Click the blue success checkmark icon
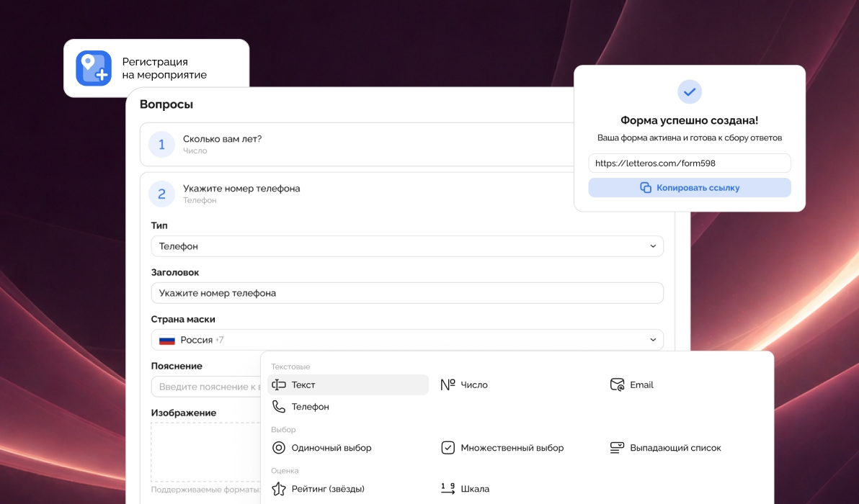The height and width of the screenshot is (504, 859). [x=689, y=92]
